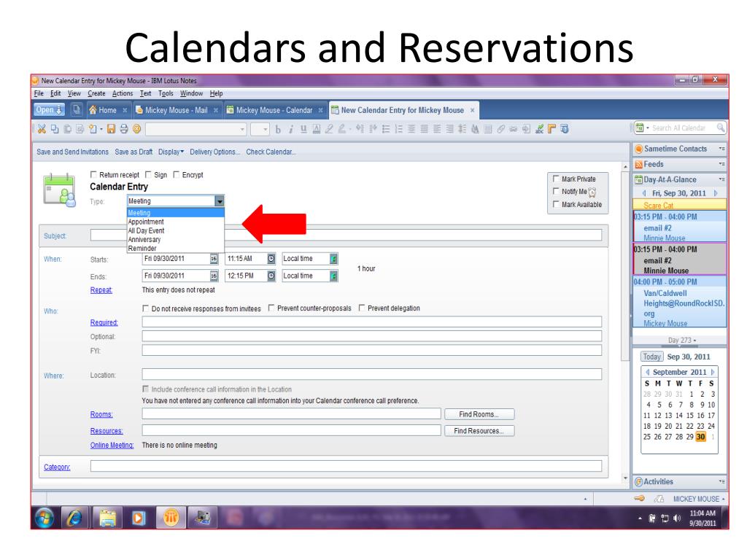Screen dimensions: 747x560
Task: Apply underline with the u icon
Action: pos(303,129)
